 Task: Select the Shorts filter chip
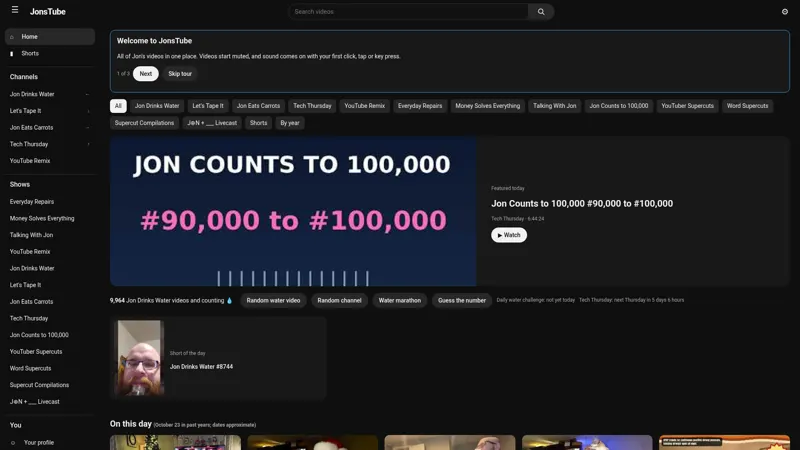258,123
